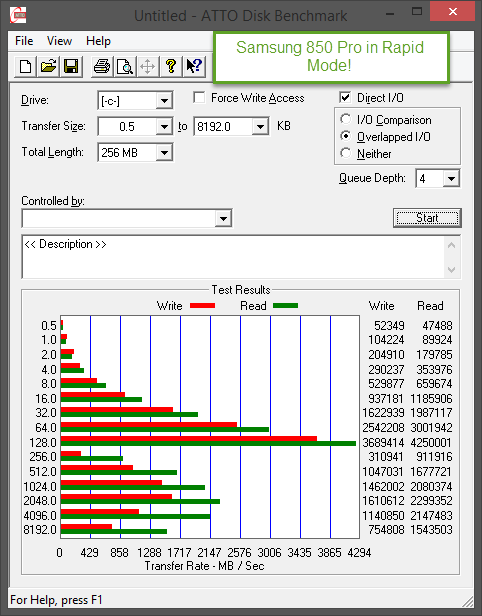
Task: Open the Help menu
Action: [98, 41]
